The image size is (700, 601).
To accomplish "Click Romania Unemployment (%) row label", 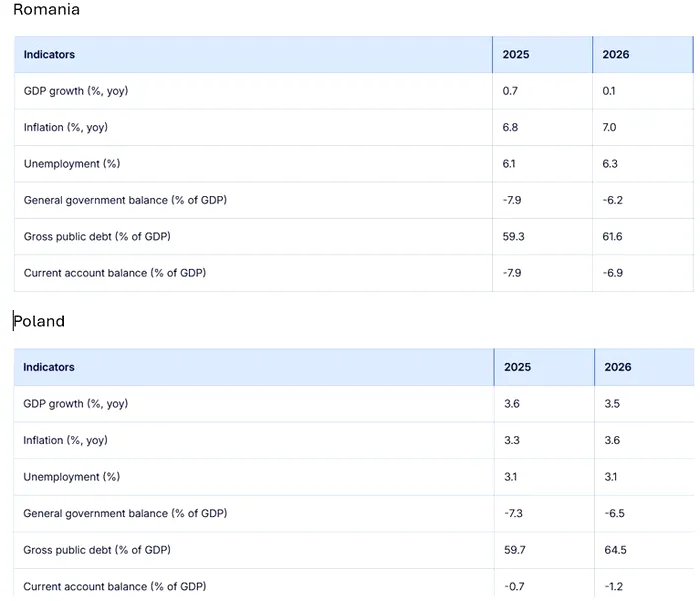I will (72, 164).
